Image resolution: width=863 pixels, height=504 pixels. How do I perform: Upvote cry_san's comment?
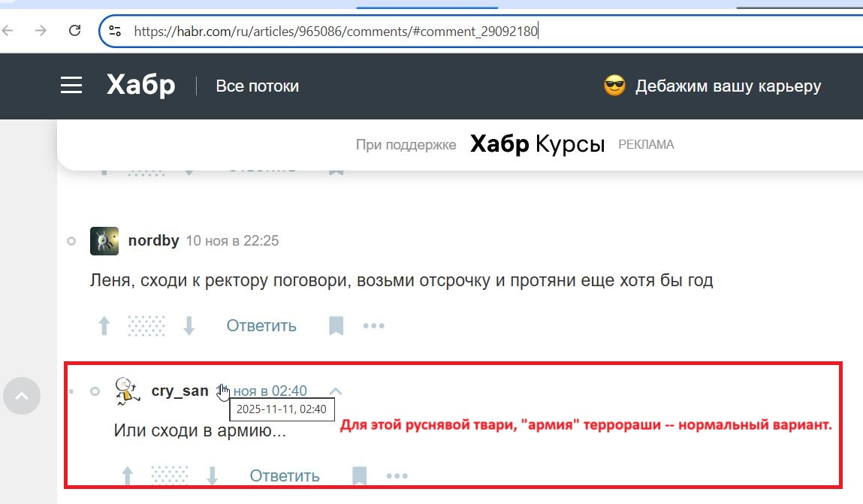tap(128, 475)
